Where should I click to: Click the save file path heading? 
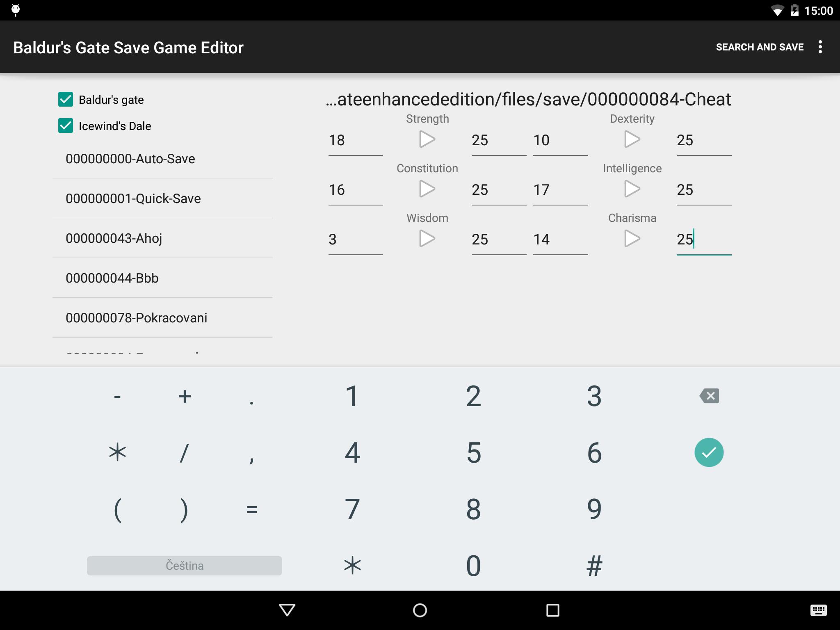pyautogui.click(x=528, y=99)
